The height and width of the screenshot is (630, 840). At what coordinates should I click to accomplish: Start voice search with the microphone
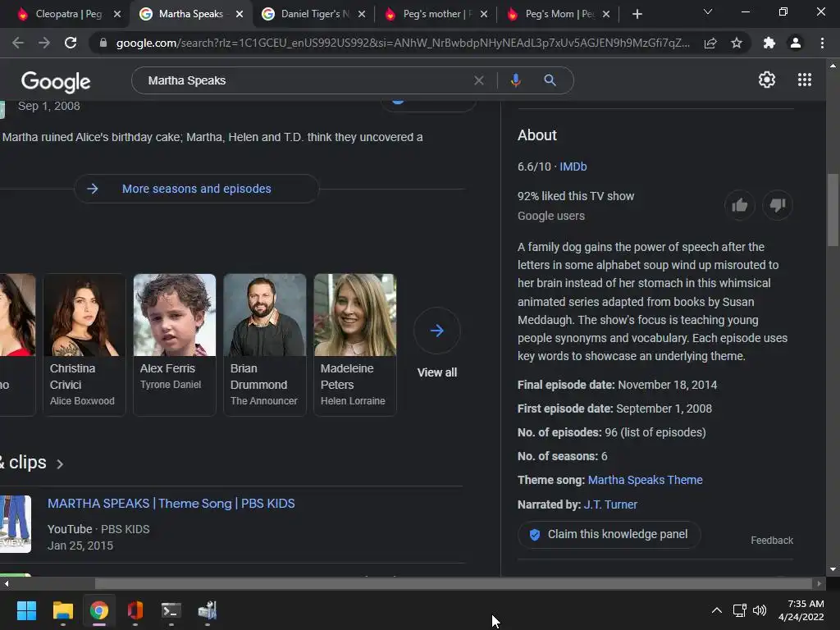(x=515, y=80)
